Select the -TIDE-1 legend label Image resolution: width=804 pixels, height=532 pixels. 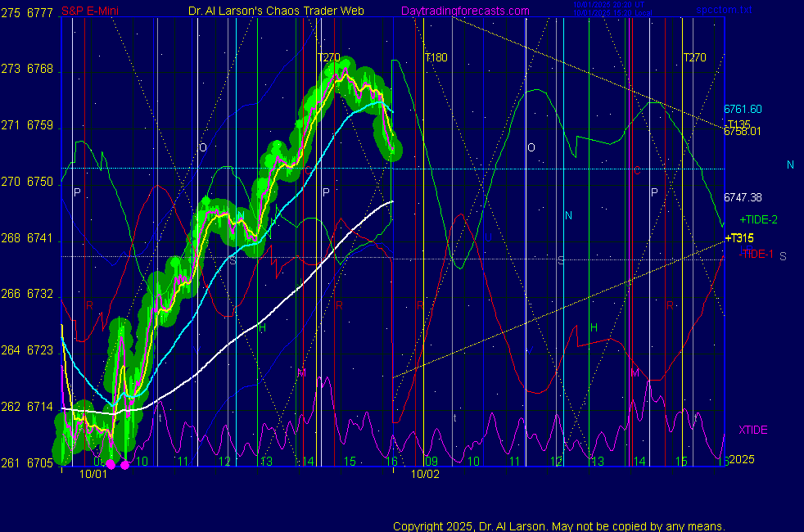756,255
